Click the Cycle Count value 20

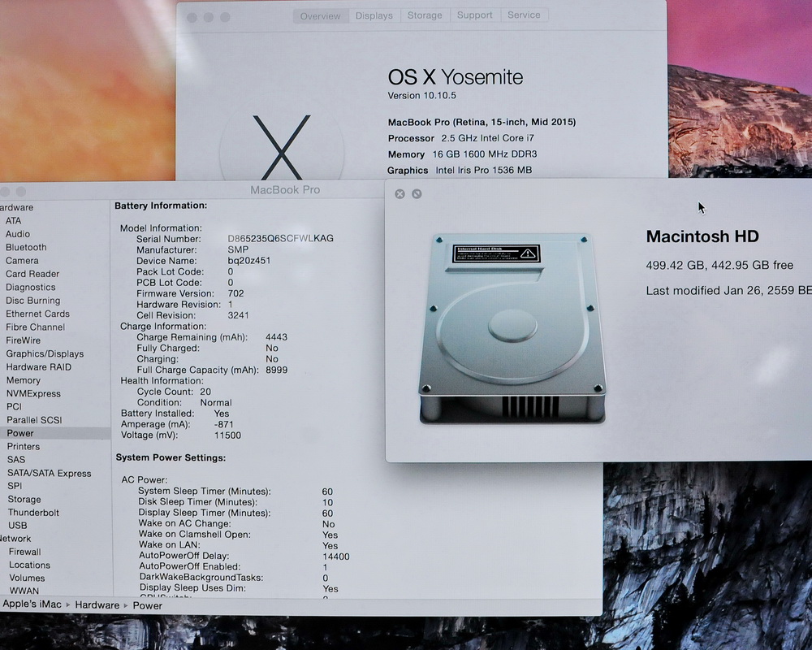click(x=205, y=392)
